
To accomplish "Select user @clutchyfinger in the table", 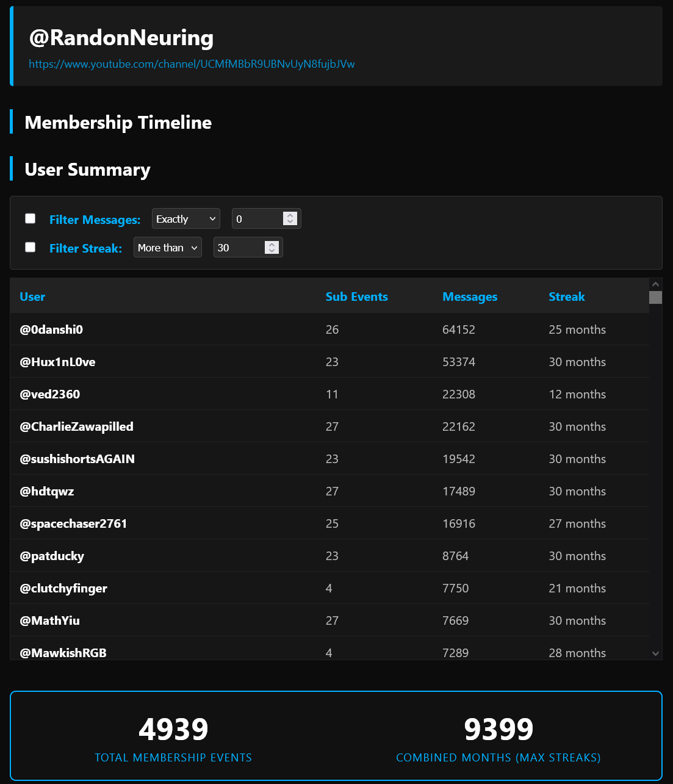I will point(63,588).
